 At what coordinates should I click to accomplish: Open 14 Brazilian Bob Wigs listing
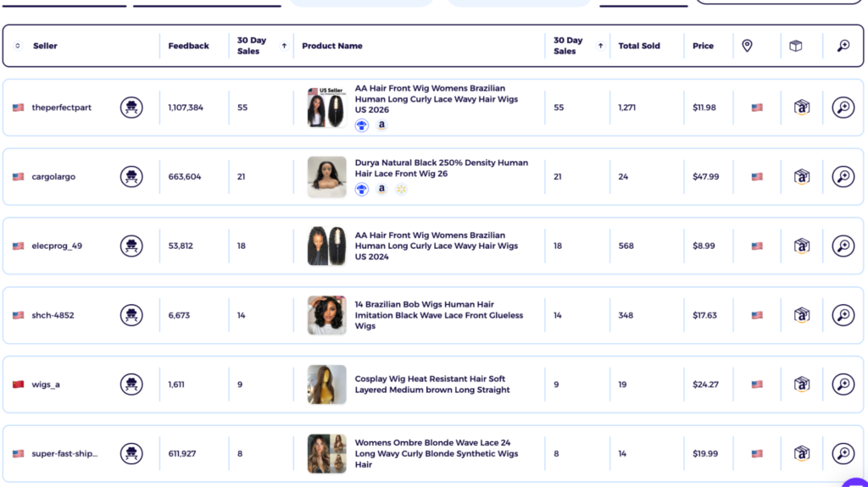click(x=438, y=315)
